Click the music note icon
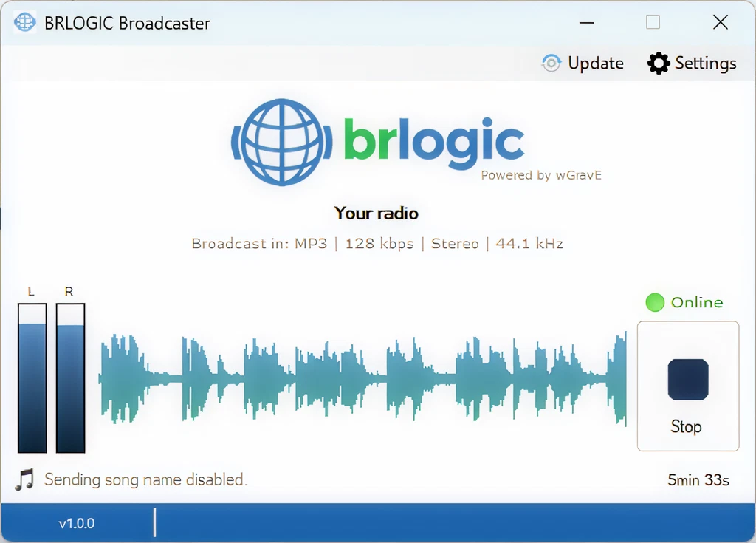 (x=25, y=479)
